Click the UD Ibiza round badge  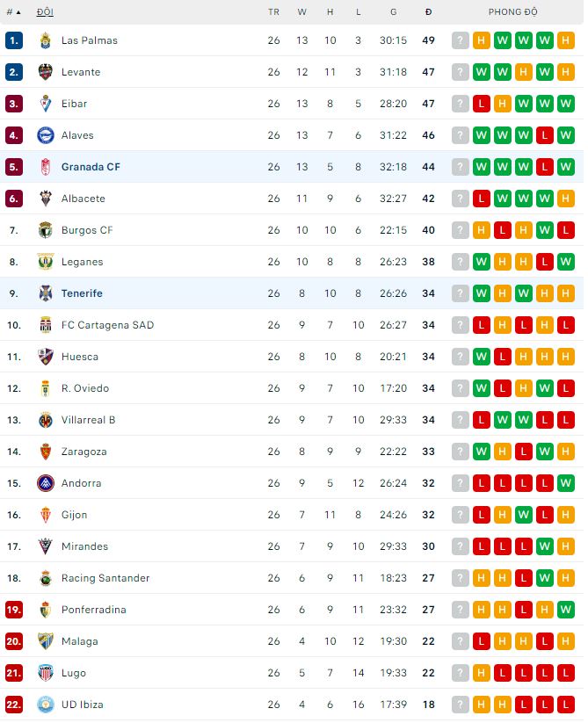(46, 705)
